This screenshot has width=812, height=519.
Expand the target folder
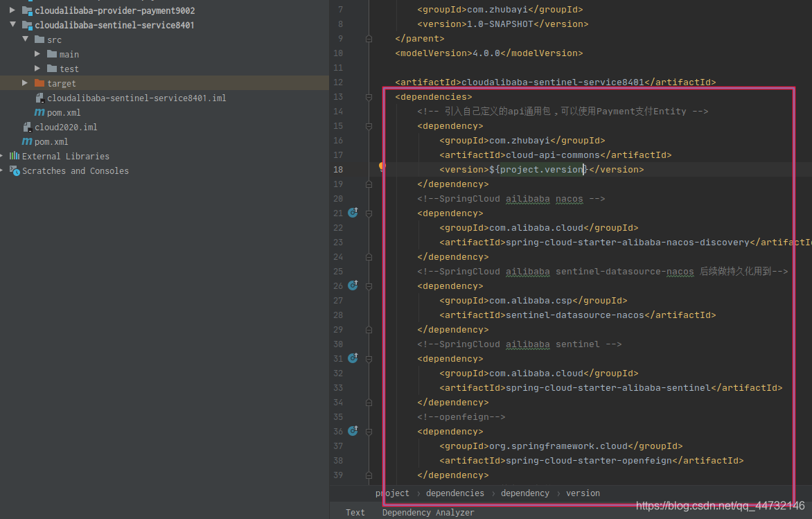[25, 83]
